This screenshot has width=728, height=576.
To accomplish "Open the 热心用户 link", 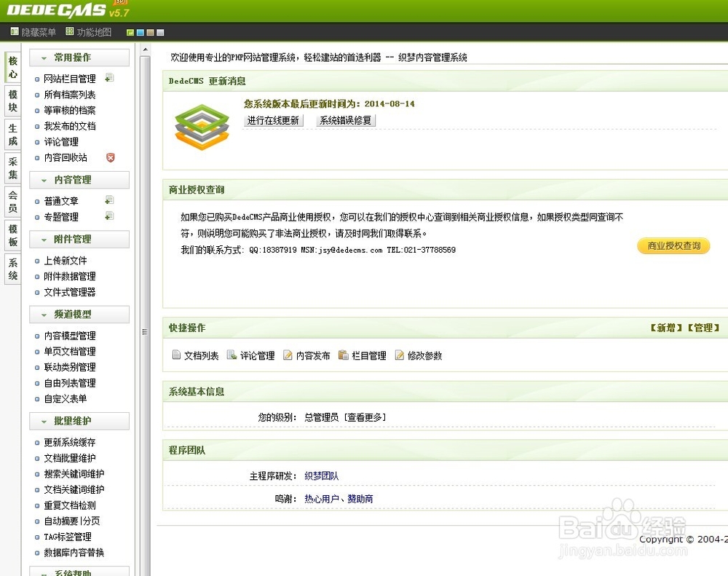I will coord(321,498).
